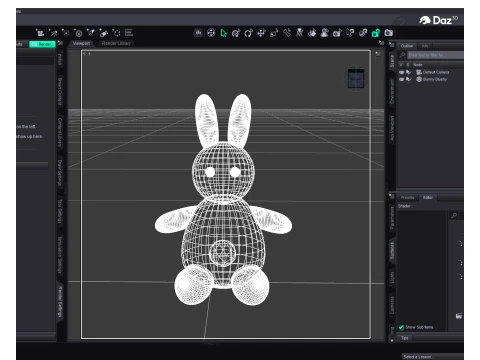
Task: Open the Info tab in Scene pane
Action: tap(425, 46)
